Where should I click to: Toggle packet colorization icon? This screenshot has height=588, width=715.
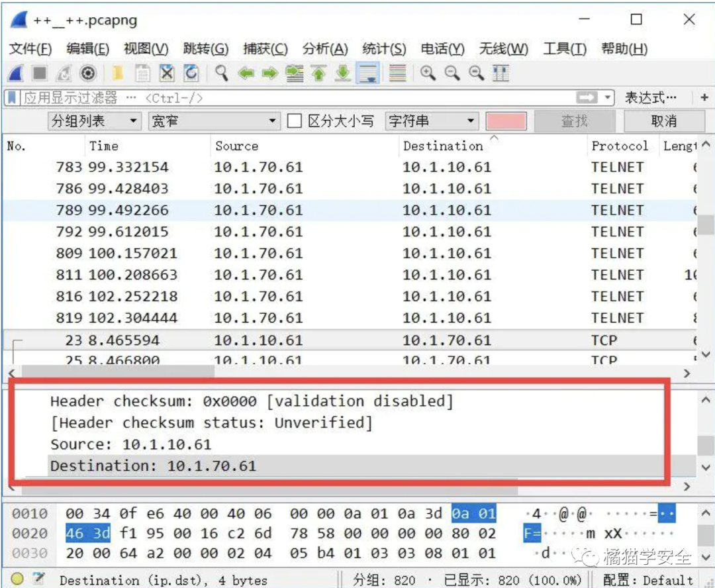tap(397, 73)
